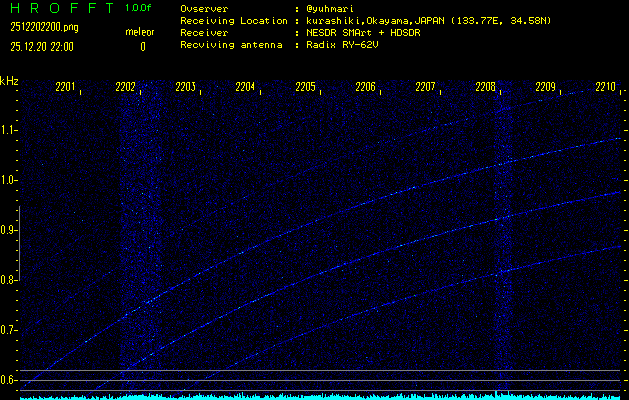The width and height of the screenshot is (629, 400).
Task: Click the yellow vertical bar on left axis
Action: coord(20,290)
